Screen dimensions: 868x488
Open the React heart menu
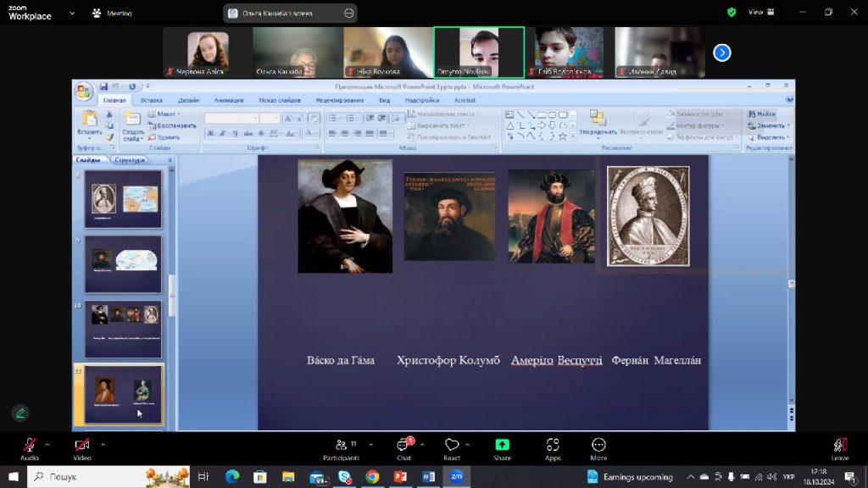click(x=452, y=449)
